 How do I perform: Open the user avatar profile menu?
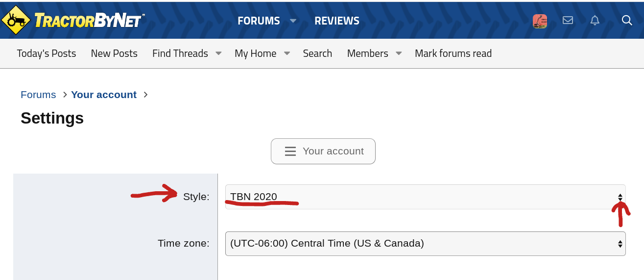coord(540,21)
